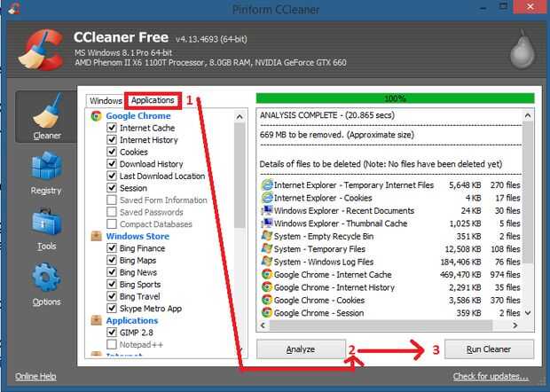Toggle Bing Finance checkbox
550x392 pixels.
[x=112, y=248]
